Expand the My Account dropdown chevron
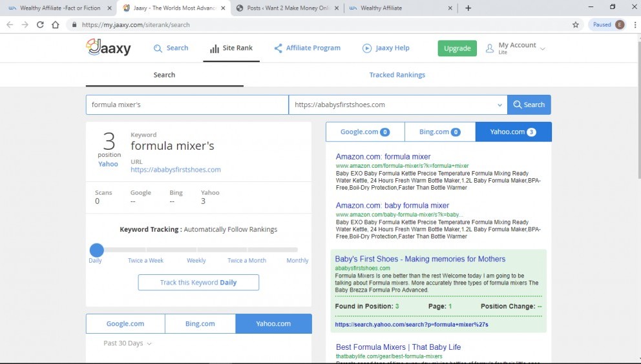This screenshot has width=641, height=364. coord(543,48)
